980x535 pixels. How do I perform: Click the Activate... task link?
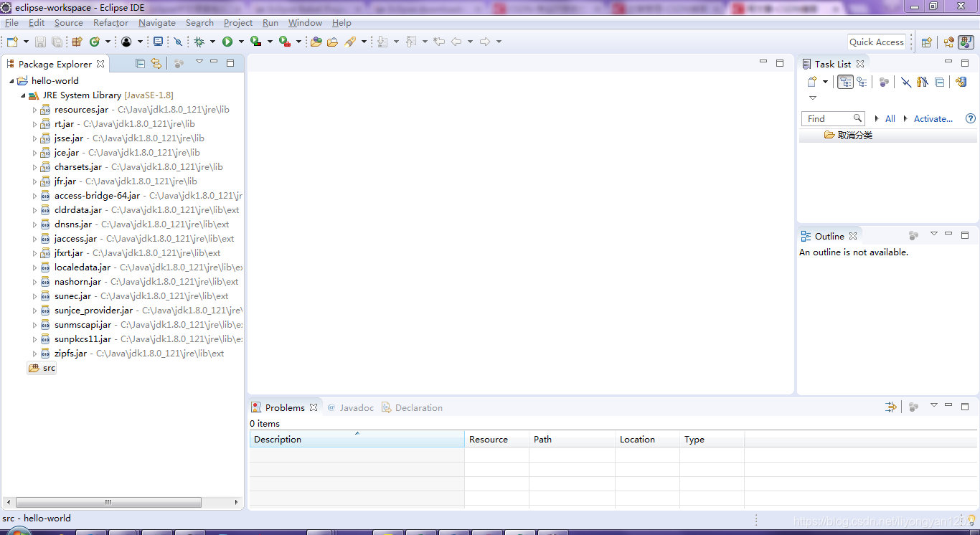click(933, 118)
